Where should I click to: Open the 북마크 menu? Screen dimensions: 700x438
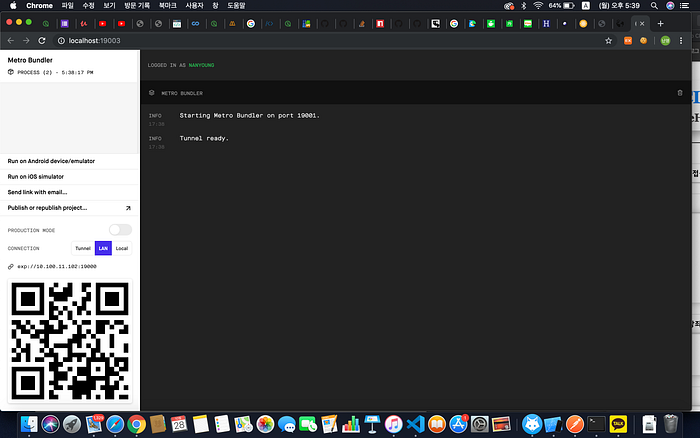tap(168, 5)
